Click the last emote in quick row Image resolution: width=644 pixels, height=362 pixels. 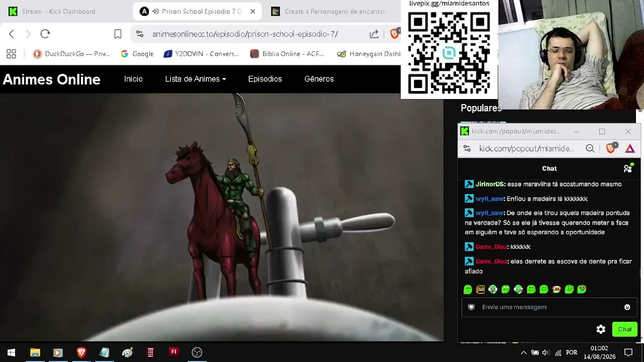(582, 289)
